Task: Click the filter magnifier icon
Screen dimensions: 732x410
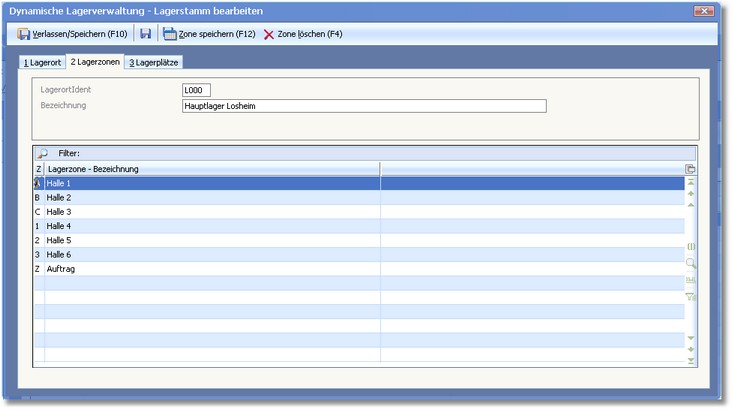Action: (x=42, y=153)
